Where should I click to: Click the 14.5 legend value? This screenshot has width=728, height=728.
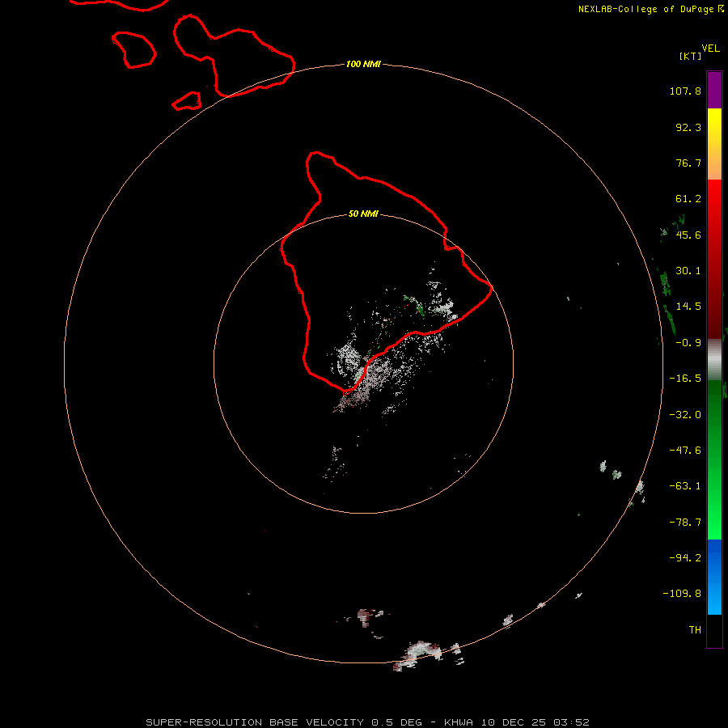point(688,307)
